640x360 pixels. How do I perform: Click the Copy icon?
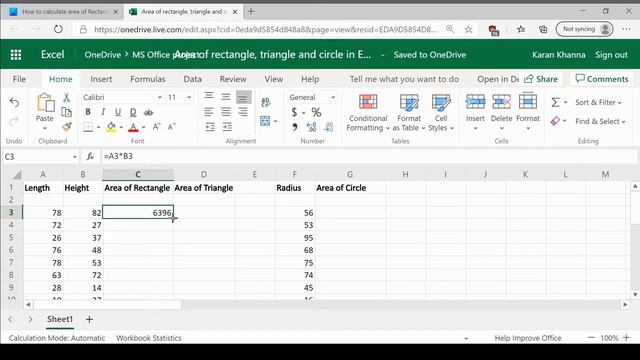coord(67,112)
